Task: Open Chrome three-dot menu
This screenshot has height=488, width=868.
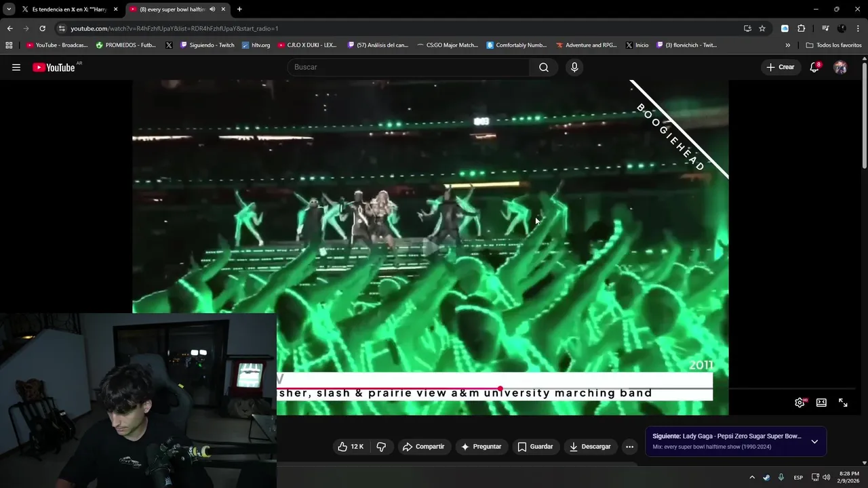Action: point(858,28)
